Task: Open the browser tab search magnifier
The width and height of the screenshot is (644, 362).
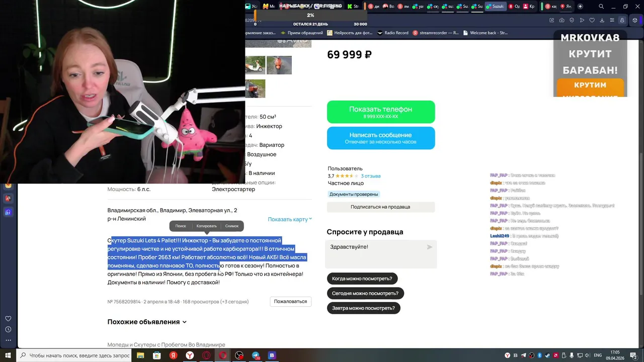Action: click(601, 7)
